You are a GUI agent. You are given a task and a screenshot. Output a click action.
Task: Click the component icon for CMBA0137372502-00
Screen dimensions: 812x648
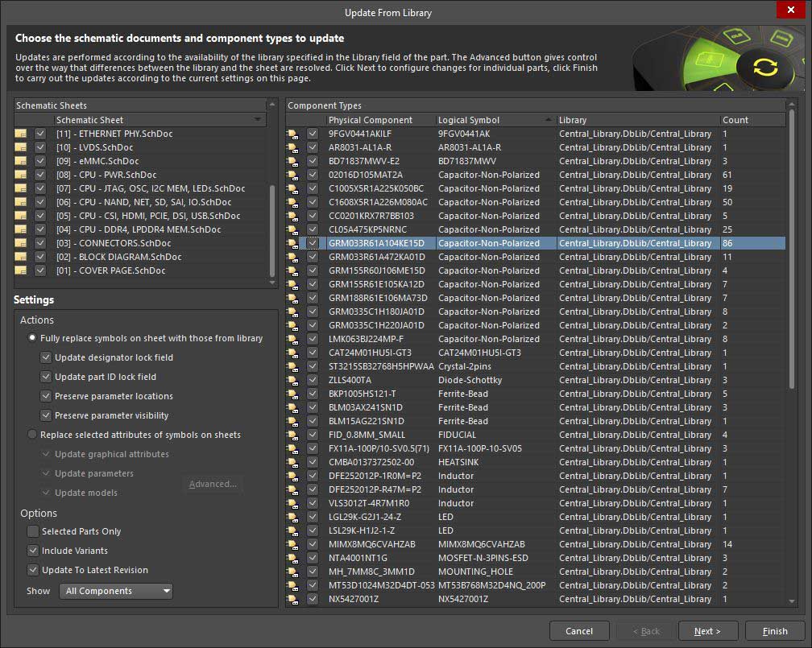[x=292, y=463]
